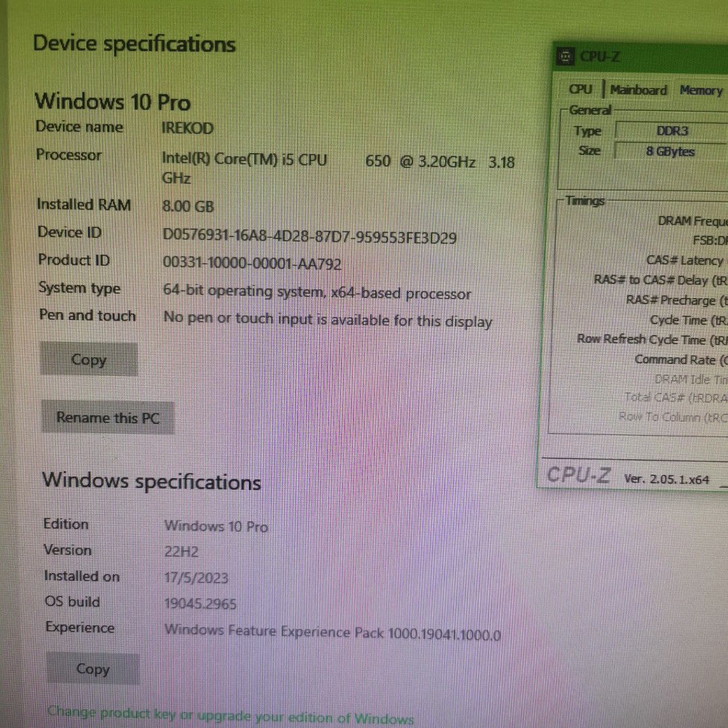Click the Device specifications heading
The height and width of the screenshot is (728, 728).
click(x=134, y=44)
